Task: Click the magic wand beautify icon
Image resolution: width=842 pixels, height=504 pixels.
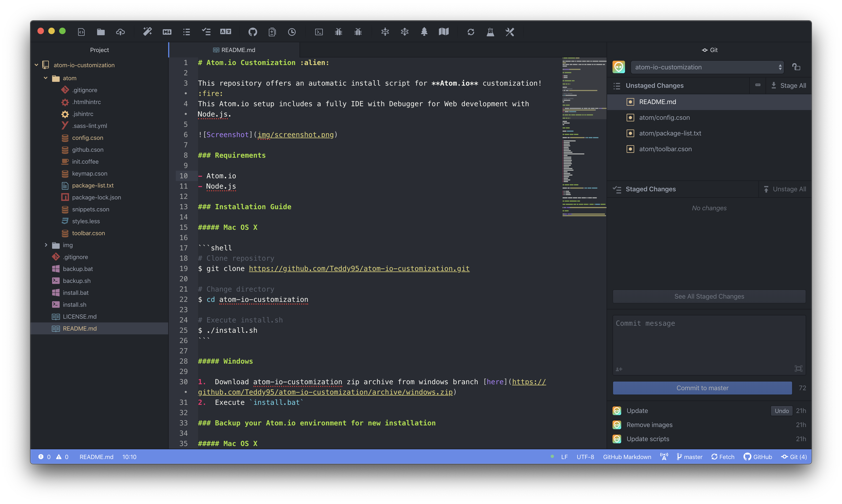Action: click(x=147, y=32)
